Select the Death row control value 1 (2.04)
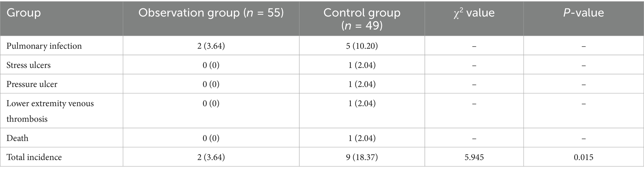The width and height of the screenshot is (644, 172). pyautogui.click(x=362, y=138)
